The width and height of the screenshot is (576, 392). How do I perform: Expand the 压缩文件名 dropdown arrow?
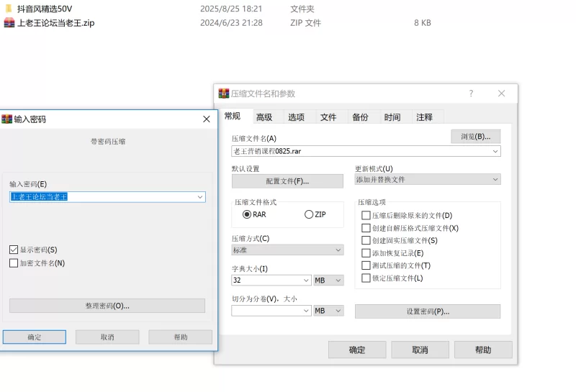tap(495, 151)
